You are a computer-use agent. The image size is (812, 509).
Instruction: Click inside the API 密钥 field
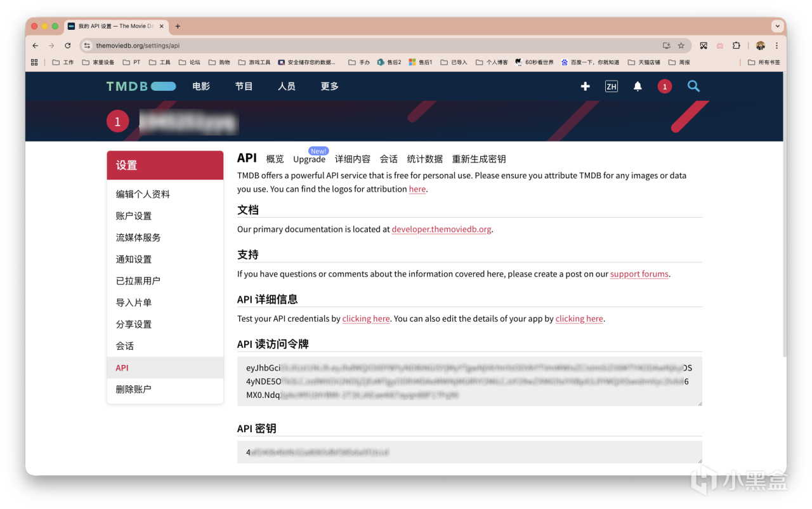coord(469,453)
